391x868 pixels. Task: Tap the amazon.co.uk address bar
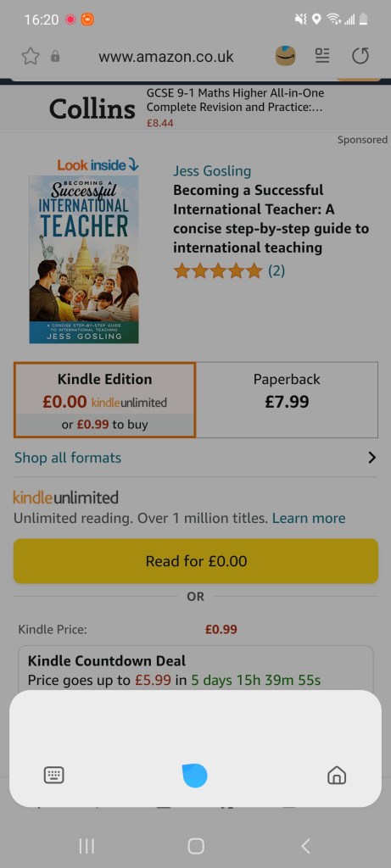[166, 57]
